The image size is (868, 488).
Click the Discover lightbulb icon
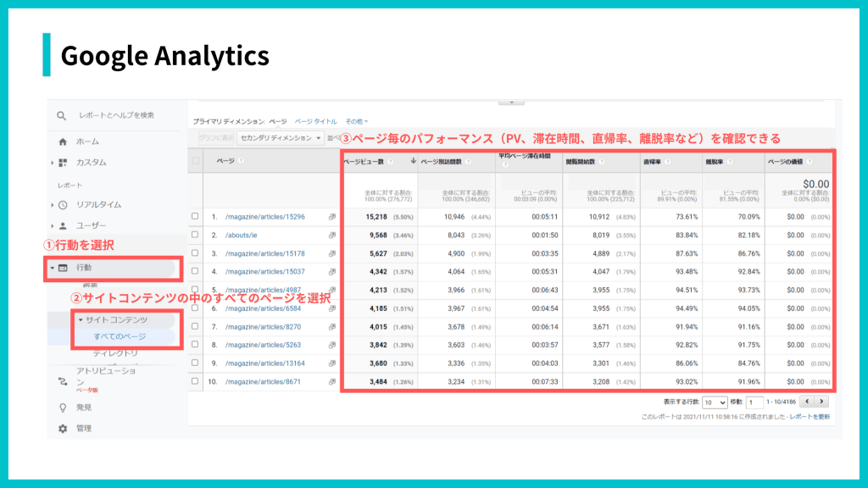click(63, 408)
